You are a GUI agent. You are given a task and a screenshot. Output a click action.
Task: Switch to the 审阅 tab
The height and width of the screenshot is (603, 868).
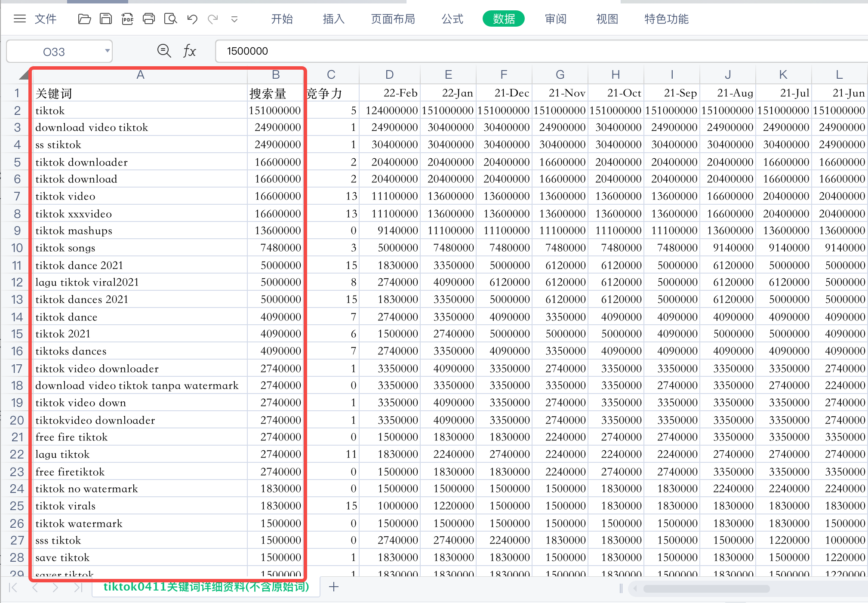tap(556, 19)
